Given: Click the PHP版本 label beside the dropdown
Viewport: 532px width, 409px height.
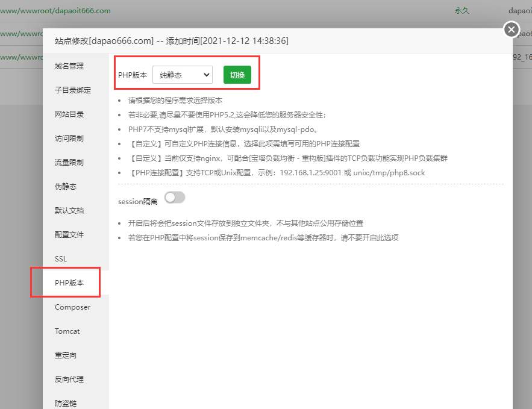Looking at the screenshot, I should [133, 75].
